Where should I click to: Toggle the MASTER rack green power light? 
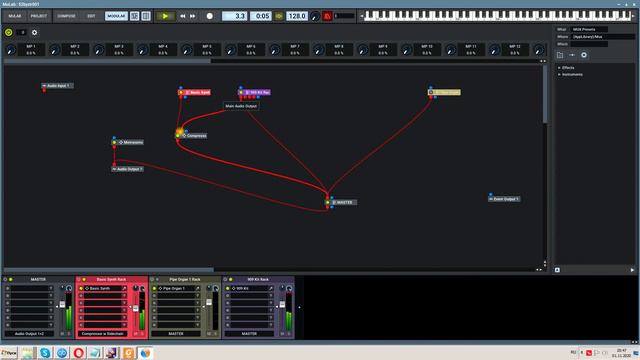(11, 280)
